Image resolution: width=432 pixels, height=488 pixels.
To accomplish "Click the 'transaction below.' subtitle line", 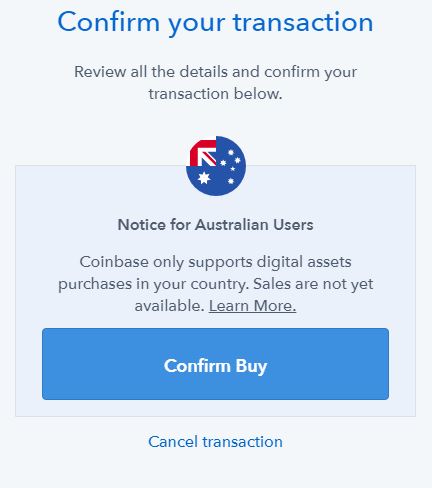I will (215, 94).
